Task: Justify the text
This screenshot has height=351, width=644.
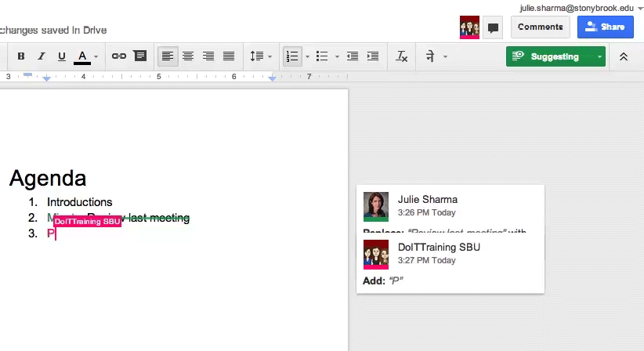Action: point(229,56)
